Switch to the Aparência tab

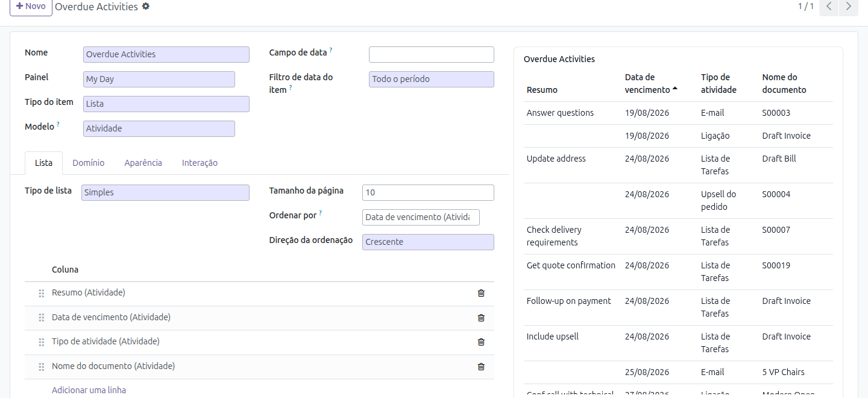click(143, 163)
